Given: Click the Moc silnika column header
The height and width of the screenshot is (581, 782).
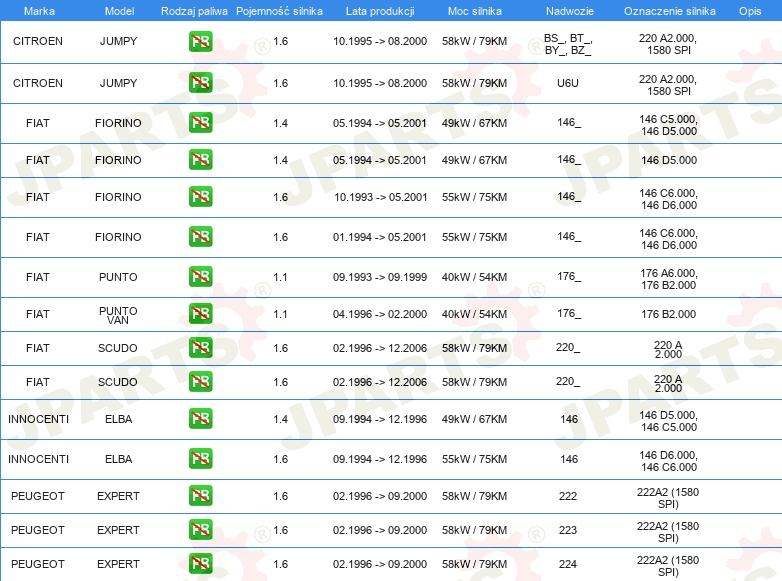Looking at the screenshot, I should [x=475, y=11].
